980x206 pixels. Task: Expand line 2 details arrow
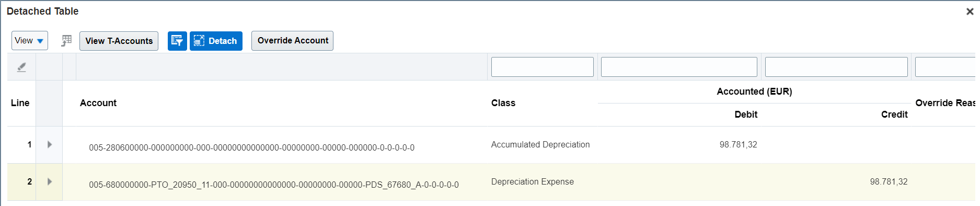(50, 181)
